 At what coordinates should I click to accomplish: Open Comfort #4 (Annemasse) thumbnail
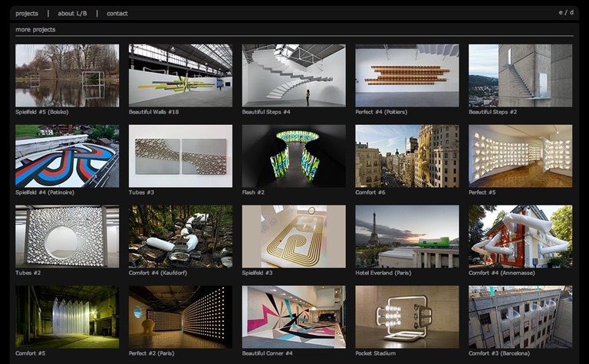(521, 237)
